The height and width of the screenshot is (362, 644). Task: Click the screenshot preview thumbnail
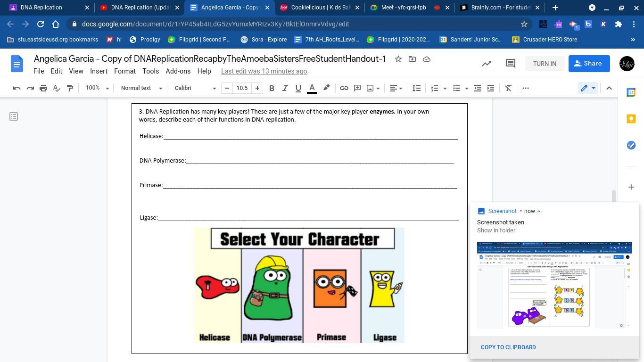point(554,285)
